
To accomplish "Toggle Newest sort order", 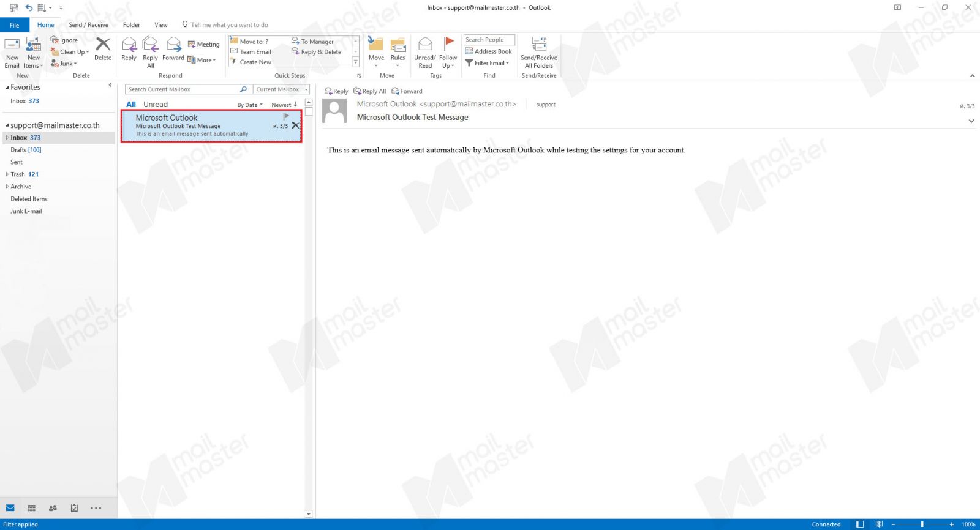I will pos(284,105).
